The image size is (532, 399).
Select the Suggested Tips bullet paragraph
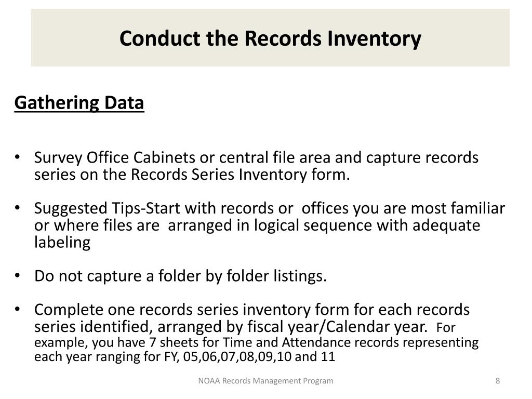click(270, 225)
